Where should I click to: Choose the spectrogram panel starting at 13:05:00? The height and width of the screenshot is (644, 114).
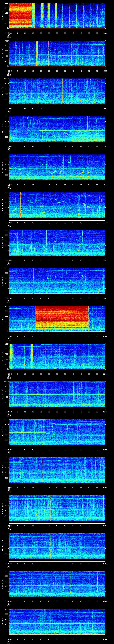point(57,167)
